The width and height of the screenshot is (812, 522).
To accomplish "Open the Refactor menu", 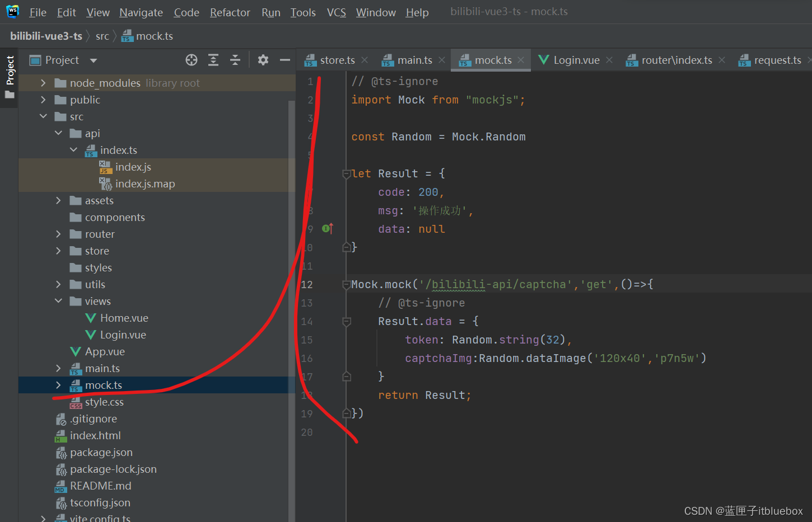I will click(x=230, y=12).
